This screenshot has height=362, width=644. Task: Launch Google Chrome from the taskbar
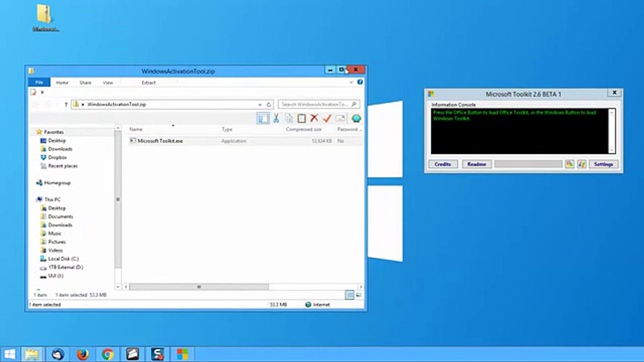click(107, 354)
